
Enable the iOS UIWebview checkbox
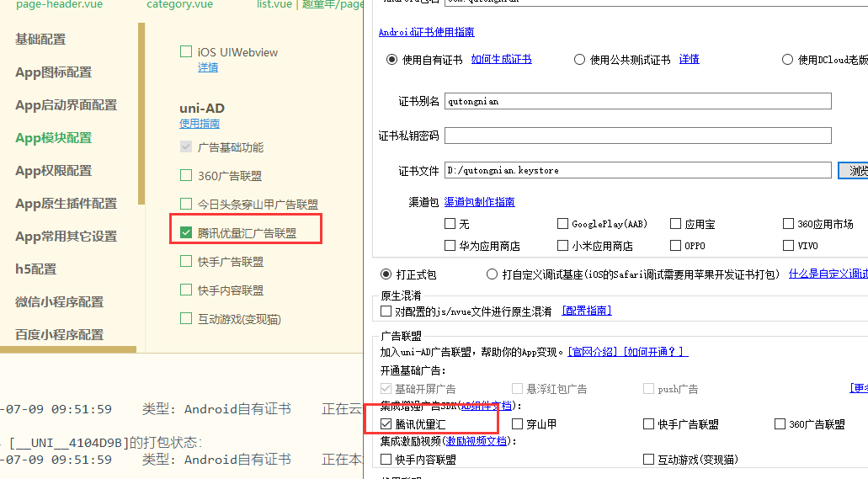pos(186,52)
